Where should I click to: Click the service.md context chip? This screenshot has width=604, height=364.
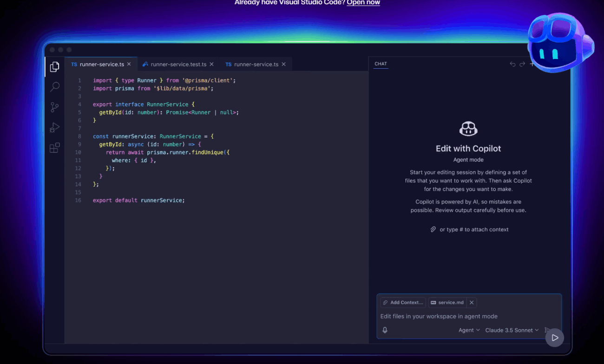point(448,302)
